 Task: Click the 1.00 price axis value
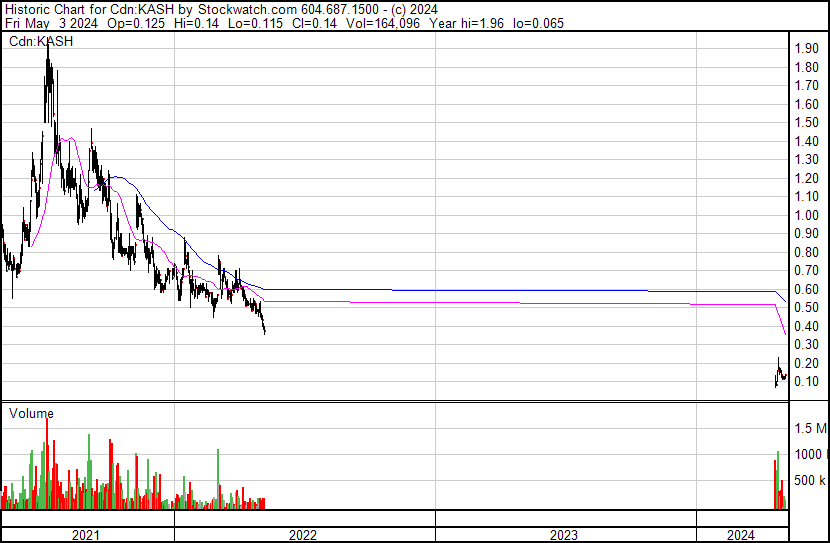tap(807, 215)
